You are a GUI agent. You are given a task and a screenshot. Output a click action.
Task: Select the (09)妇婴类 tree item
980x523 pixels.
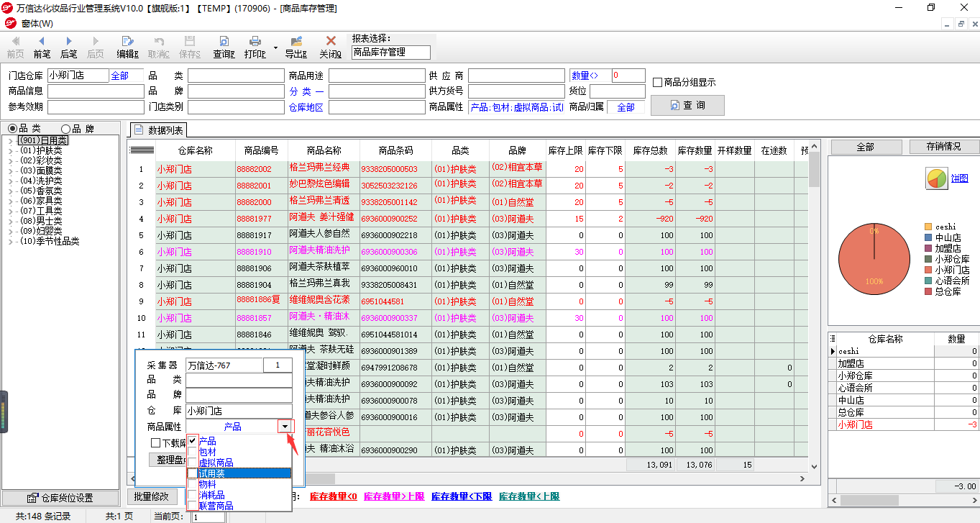pos(41,232)
